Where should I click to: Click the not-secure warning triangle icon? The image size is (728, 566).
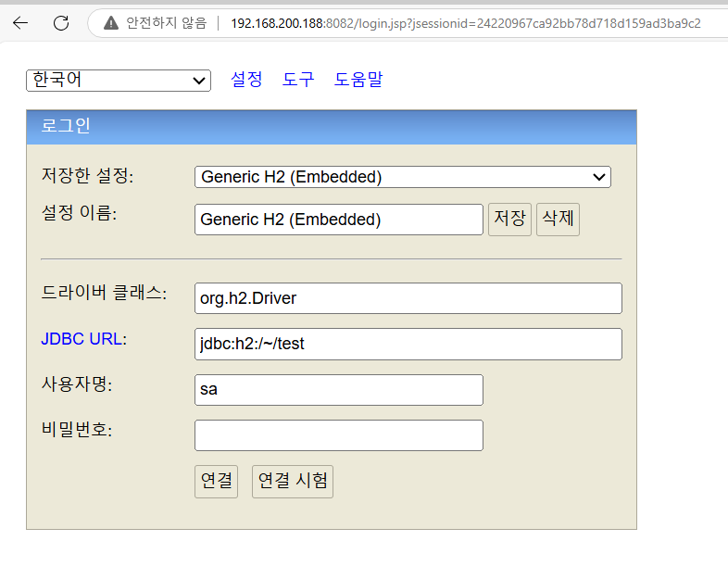point(111,23)
